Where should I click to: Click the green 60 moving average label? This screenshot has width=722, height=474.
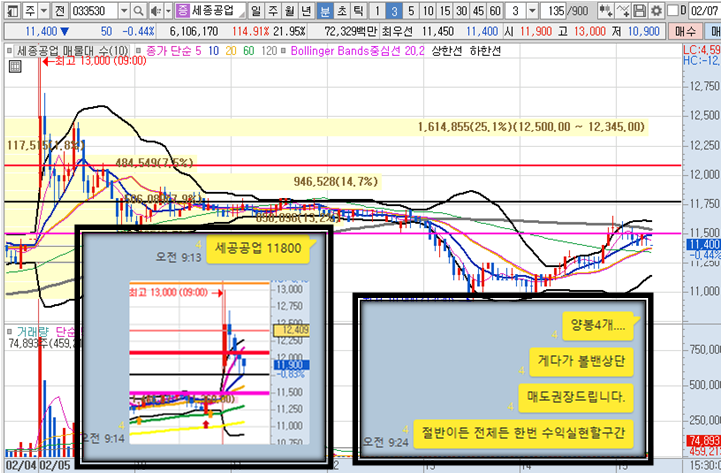(x=249, y=50)
